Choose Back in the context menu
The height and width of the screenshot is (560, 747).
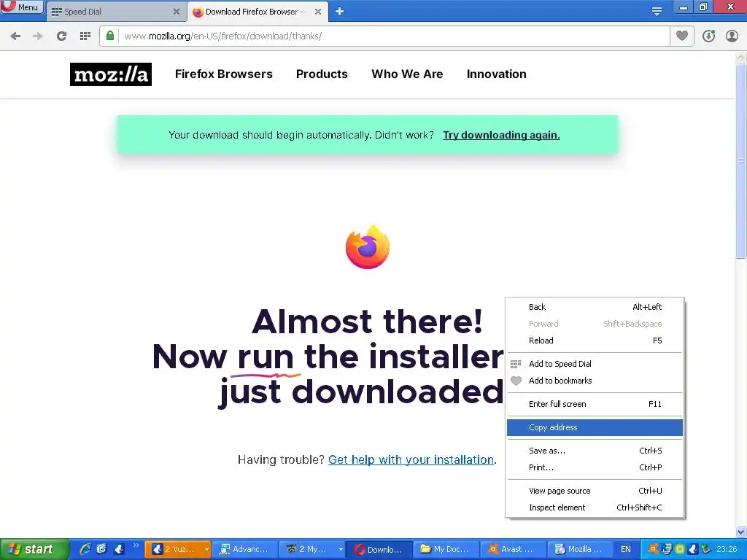coord(595,307)
